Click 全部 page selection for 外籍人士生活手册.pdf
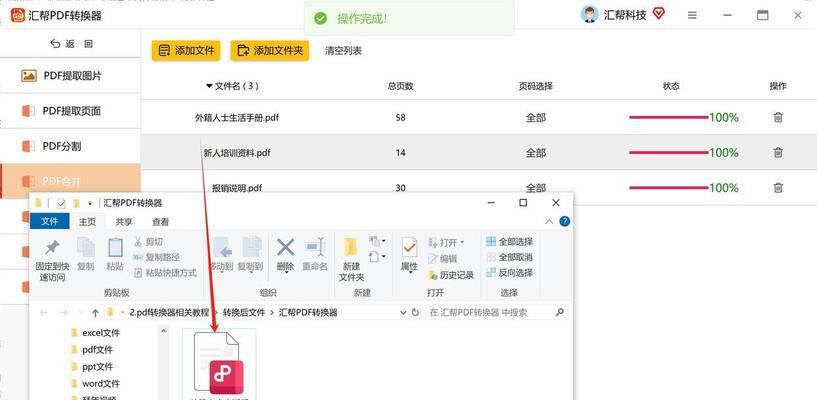 (x=536, y=118)
